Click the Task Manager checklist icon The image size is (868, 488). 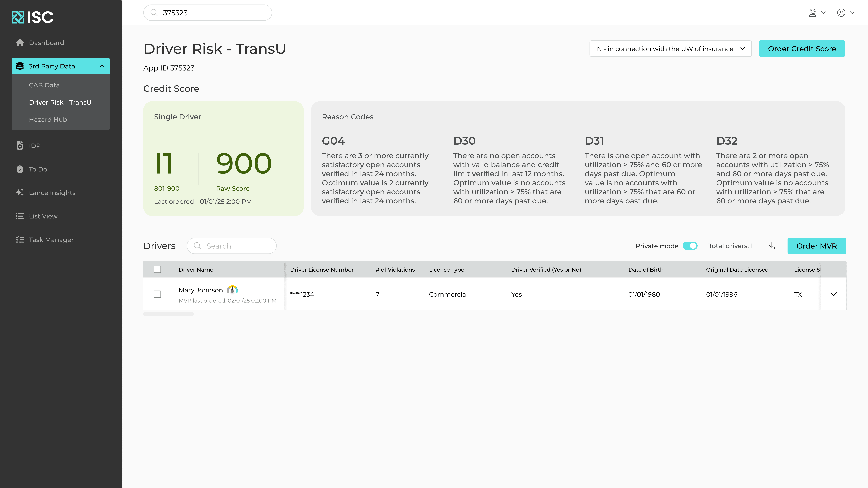pyautogui.click(x=20, y=240)
